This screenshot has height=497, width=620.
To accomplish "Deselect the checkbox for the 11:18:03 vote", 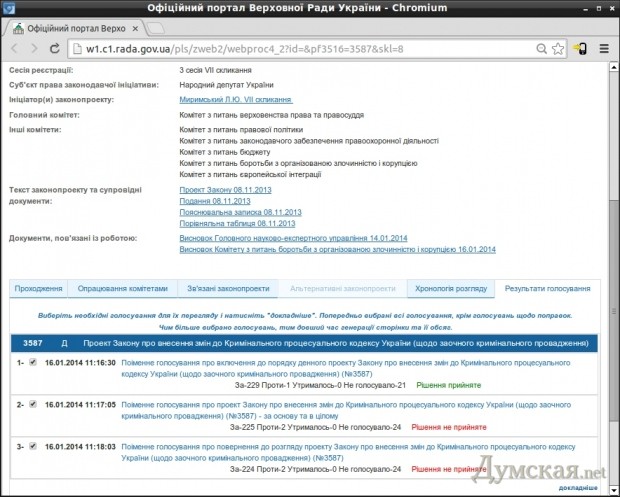I will click(33, 447).
